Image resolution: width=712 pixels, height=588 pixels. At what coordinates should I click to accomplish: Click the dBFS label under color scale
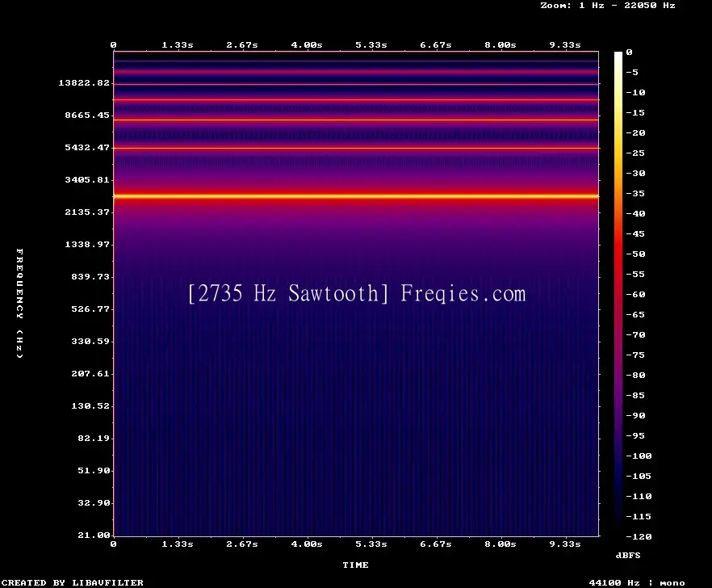click(x=628, y=555)
